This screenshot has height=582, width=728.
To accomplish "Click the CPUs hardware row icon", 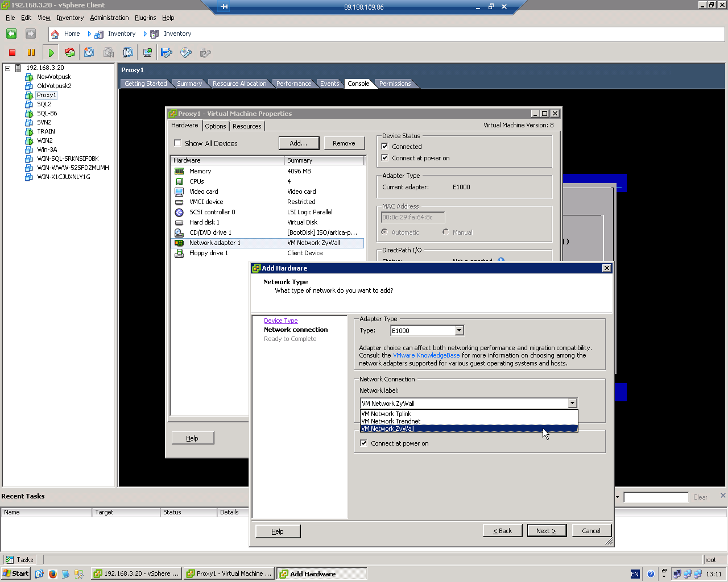I will 179,181.
